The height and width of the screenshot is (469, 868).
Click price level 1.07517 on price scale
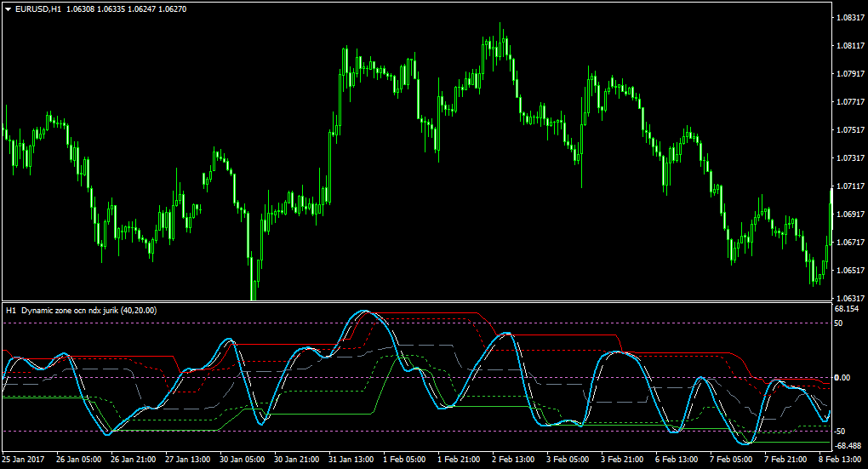[851, 130]
